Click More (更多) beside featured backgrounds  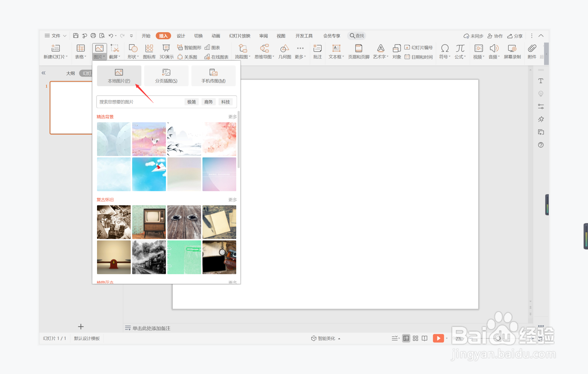[x=232, y=117]
